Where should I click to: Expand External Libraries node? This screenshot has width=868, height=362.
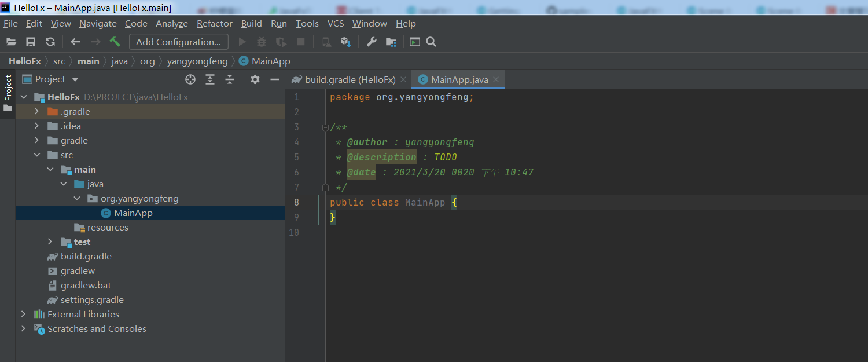(x=24, y=314)
